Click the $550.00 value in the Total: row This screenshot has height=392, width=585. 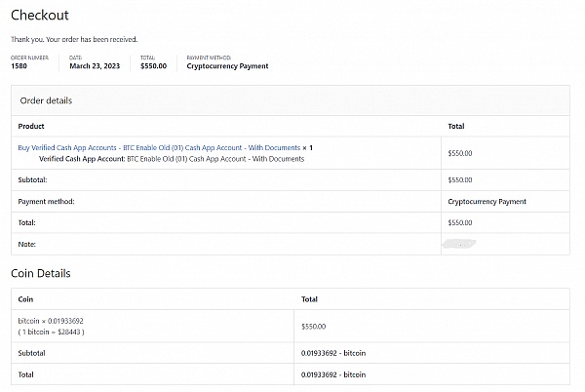click(x=460, y=222)
